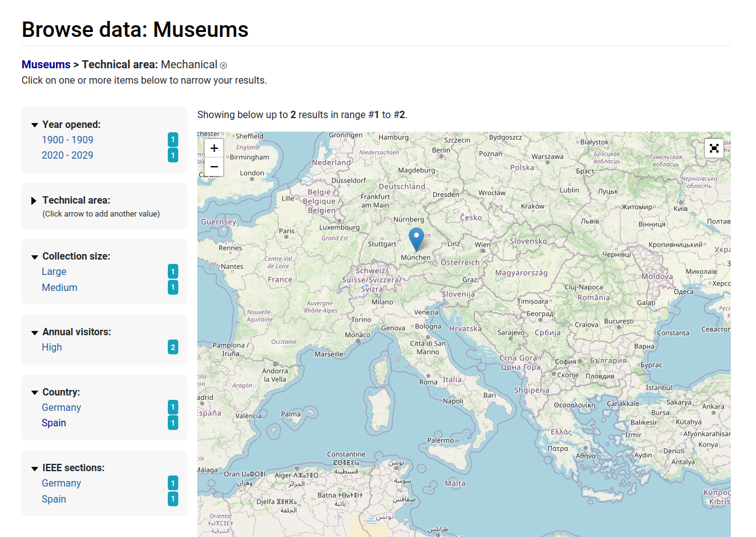Collapse the IEEE sections filter
Viewport: 756px width, 537px height.
click(x=34, y=468)
